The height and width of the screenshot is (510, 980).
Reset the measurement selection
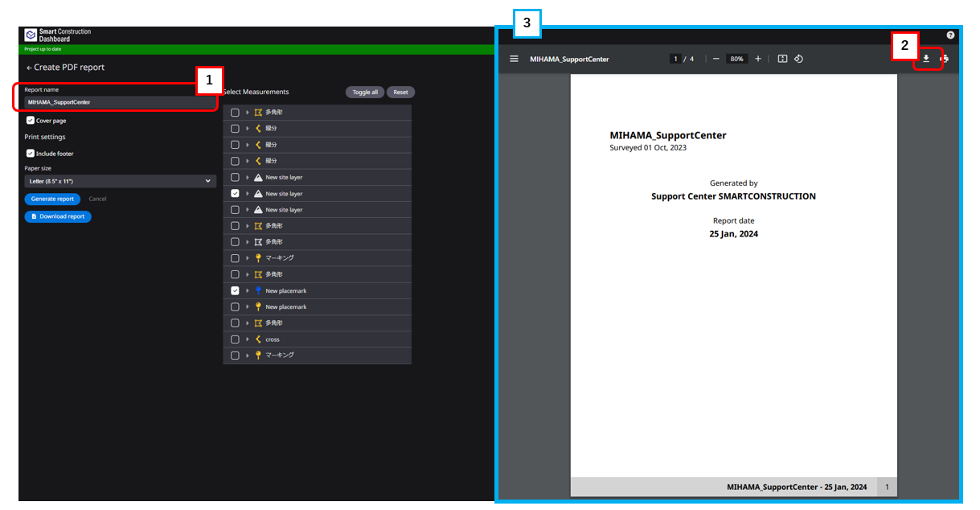click(400, 93)
